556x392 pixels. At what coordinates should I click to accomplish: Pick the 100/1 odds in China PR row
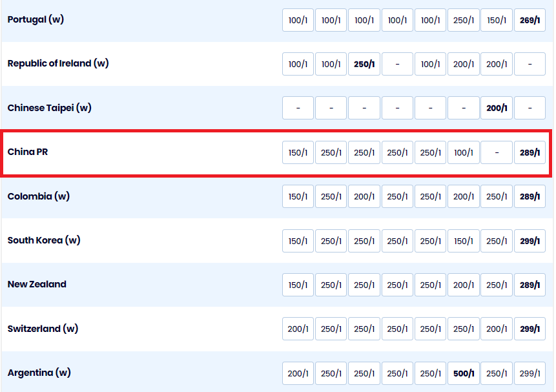click(463, 152)
